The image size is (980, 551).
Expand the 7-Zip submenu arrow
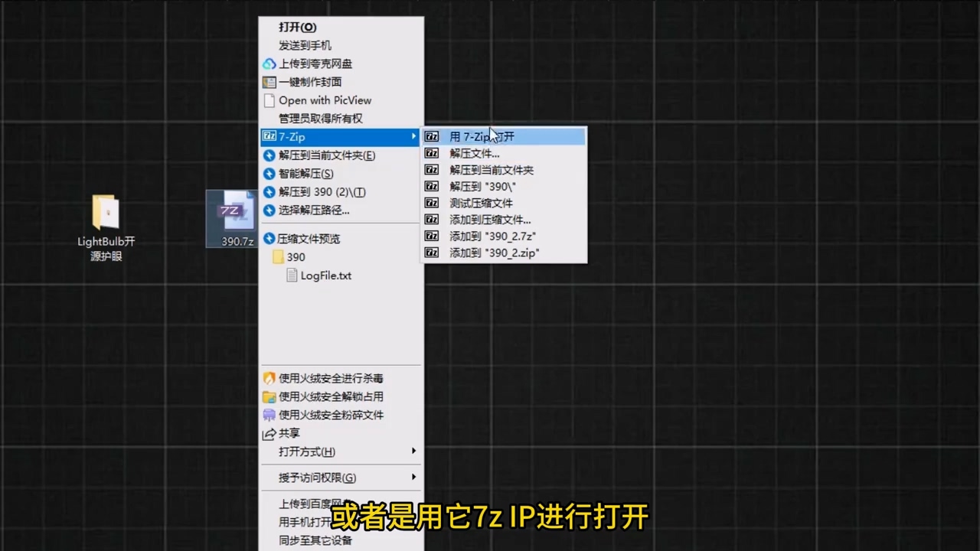(x=414, y=136)
